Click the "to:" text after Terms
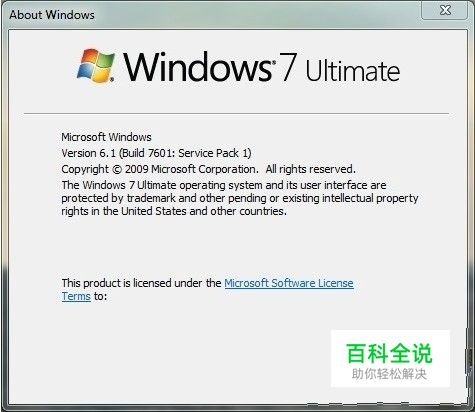This screenshot has height=412, width=475. [100, 296]
